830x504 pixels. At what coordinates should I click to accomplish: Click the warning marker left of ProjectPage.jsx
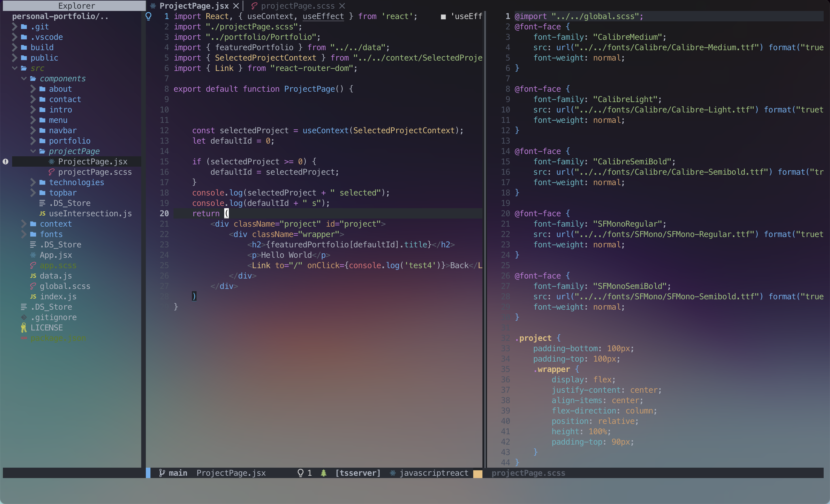[5, 162]
